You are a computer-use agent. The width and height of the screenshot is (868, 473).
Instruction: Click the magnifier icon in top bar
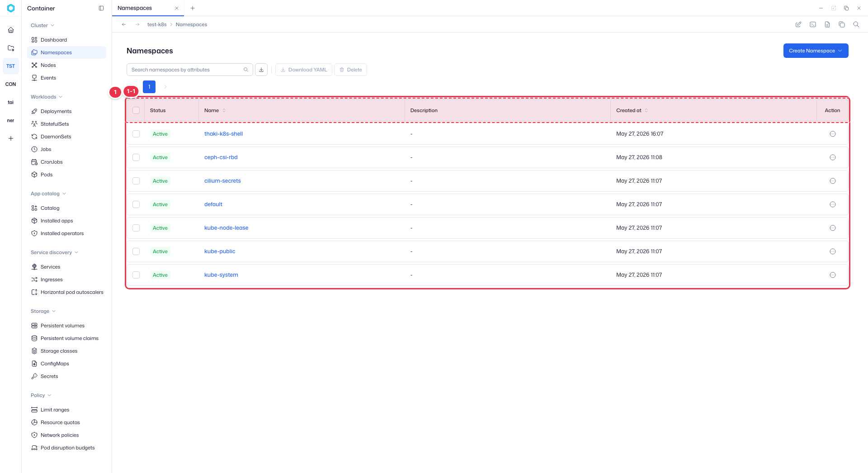point(856,24)
